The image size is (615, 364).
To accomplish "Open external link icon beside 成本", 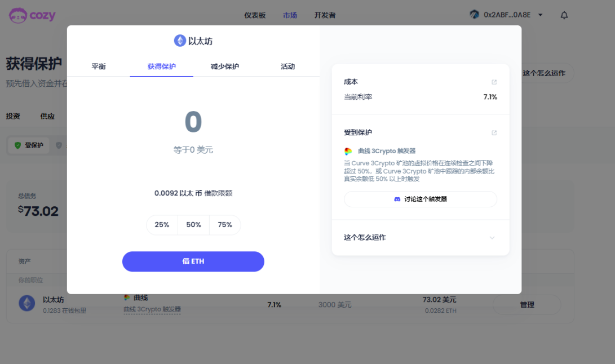I will click(x=494, y=82).
